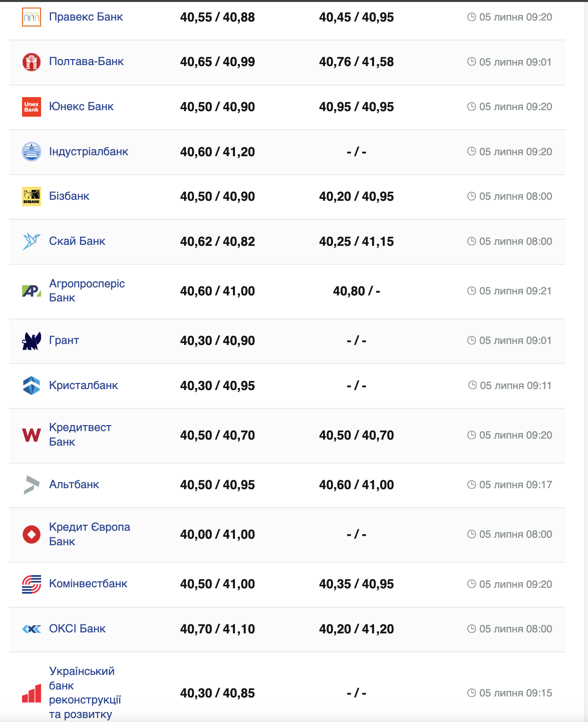Viewport: 588px width, 722px height.
Task: Click the Альтбанк update time 09:17
Action: tap(510, 485)
